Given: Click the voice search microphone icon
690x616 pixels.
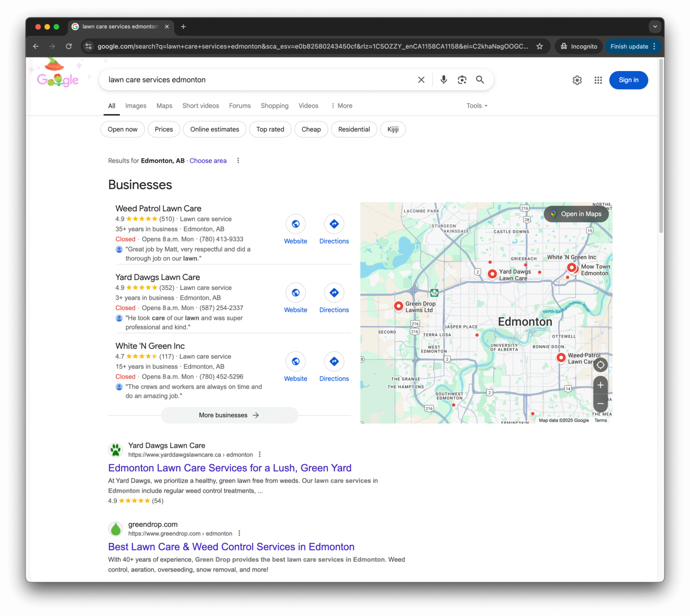Looking at the screenshot, I should (443, 80).
